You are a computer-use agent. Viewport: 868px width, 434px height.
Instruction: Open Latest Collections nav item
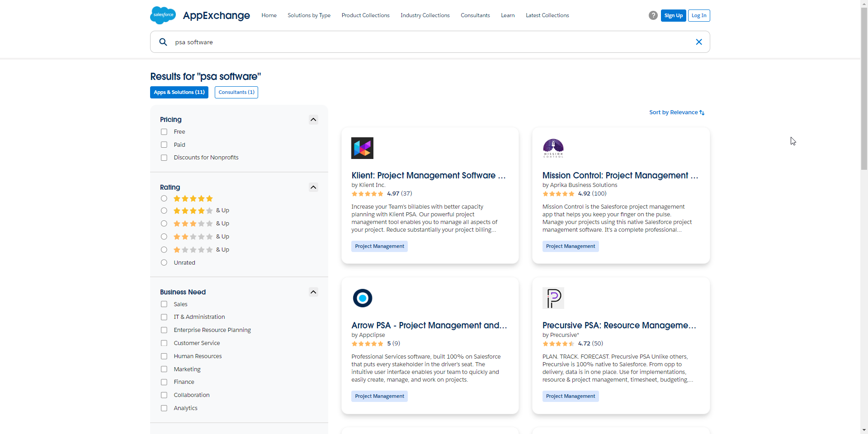point(547,15)
